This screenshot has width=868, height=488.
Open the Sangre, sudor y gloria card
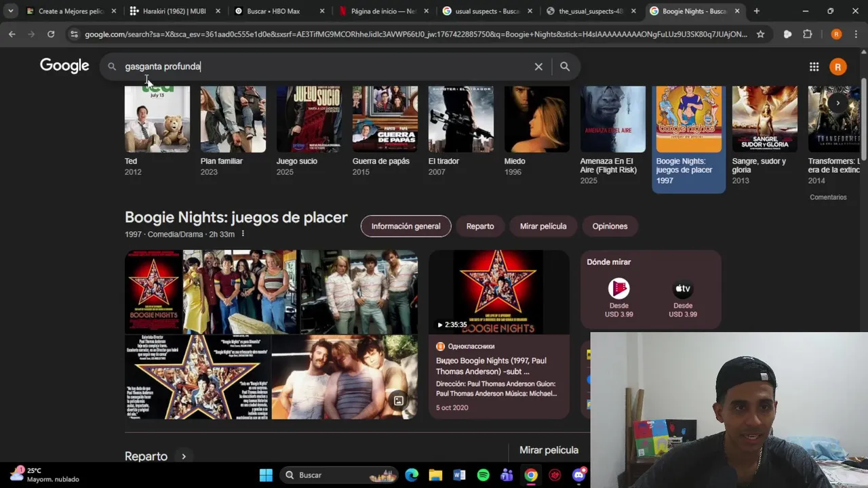pos(764,136)
